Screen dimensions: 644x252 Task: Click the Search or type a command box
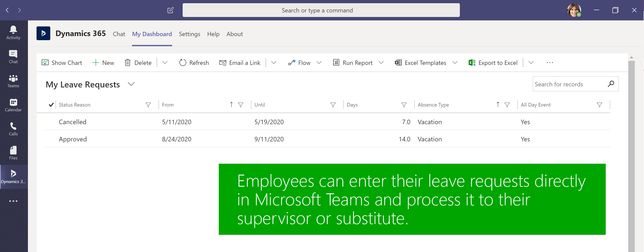[321, 10]
